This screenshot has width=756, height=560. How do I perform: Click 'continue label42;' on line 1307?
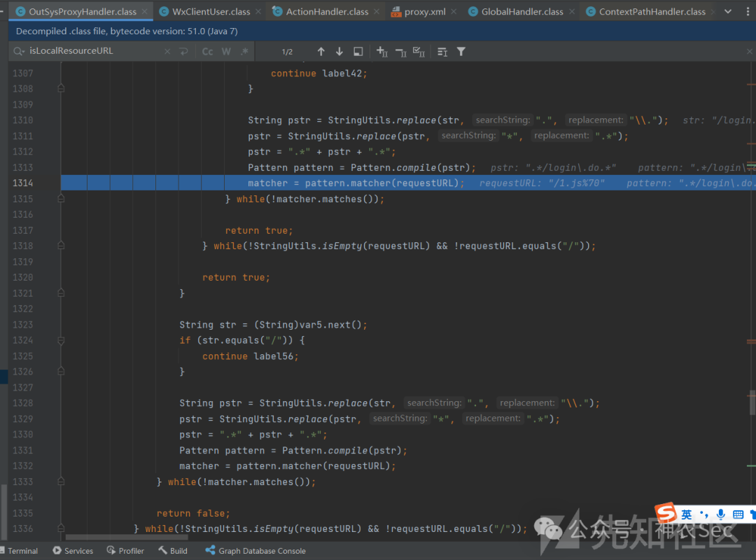pyautogui.click(x=318, y=73)
